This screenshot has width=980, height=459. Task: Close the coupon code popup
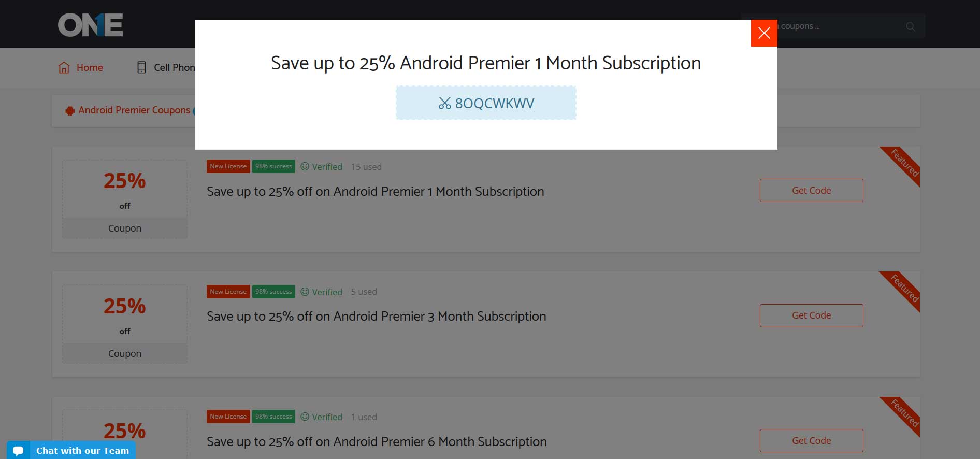coord(764,33)
